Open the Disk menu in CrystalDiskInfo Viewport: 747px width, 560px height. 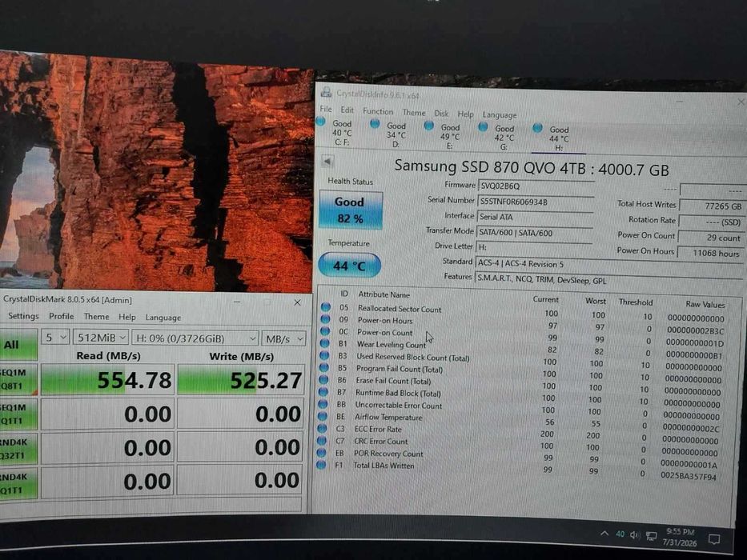(441, 114)
